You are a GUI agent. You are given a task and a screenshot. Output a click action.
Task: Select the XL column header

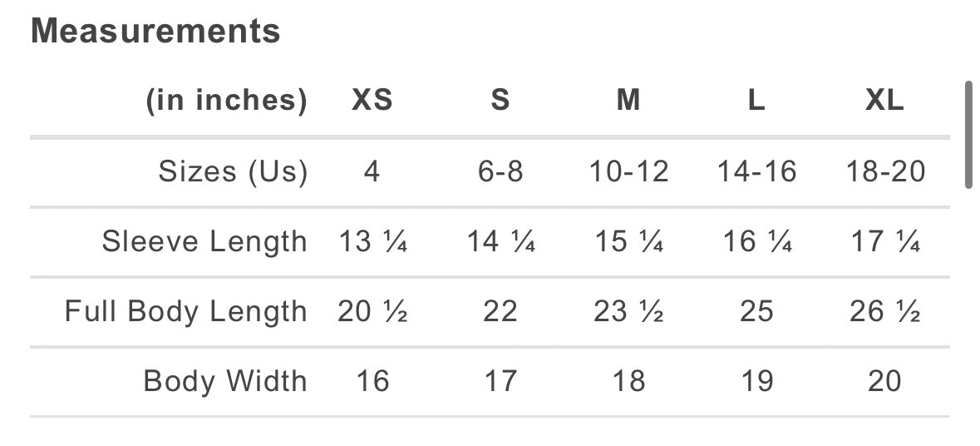coord(884,101)
